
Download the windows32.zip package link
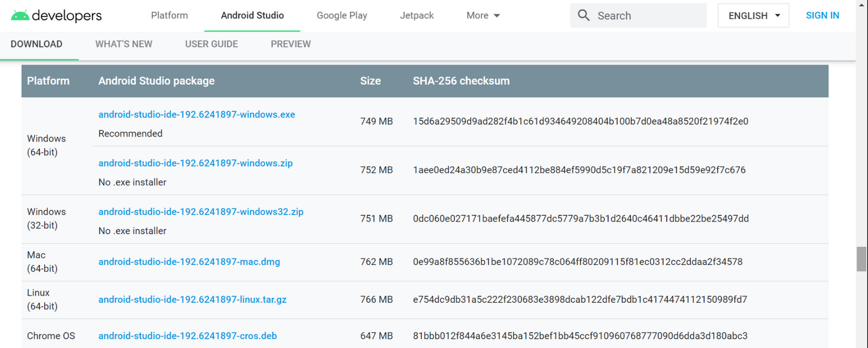coord(201,212)
